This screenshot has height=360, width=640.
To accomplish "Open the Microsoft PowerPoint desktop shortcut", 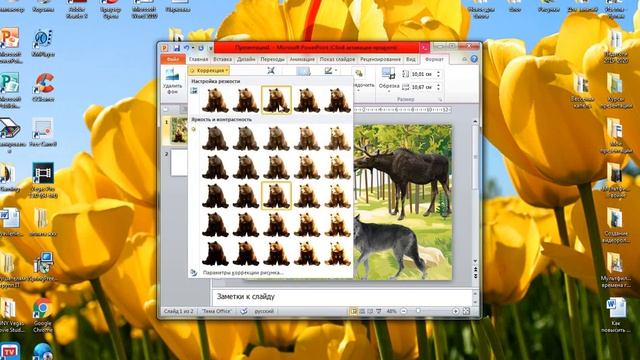I will (10, 45).
